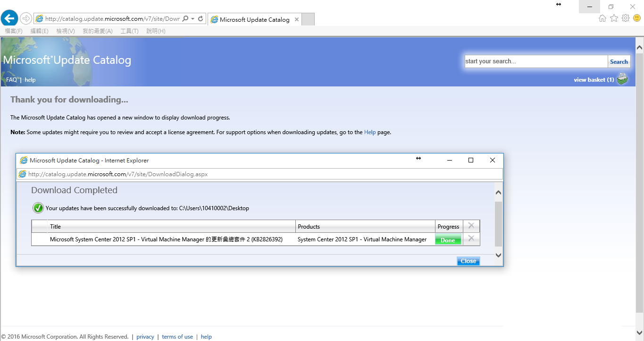This screenshot has height=341, width=644.
Task: Open the help link in footer
Action: (x=206, y=337)
